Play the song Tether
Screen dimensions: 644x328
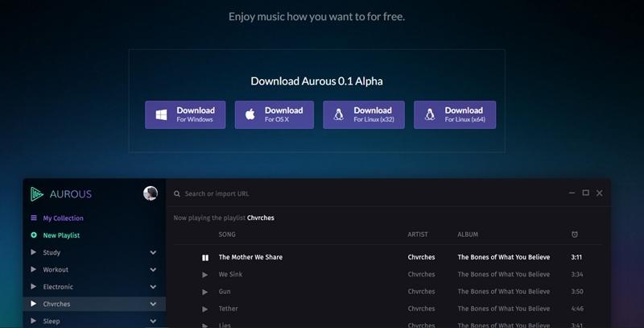click(205, 309)
